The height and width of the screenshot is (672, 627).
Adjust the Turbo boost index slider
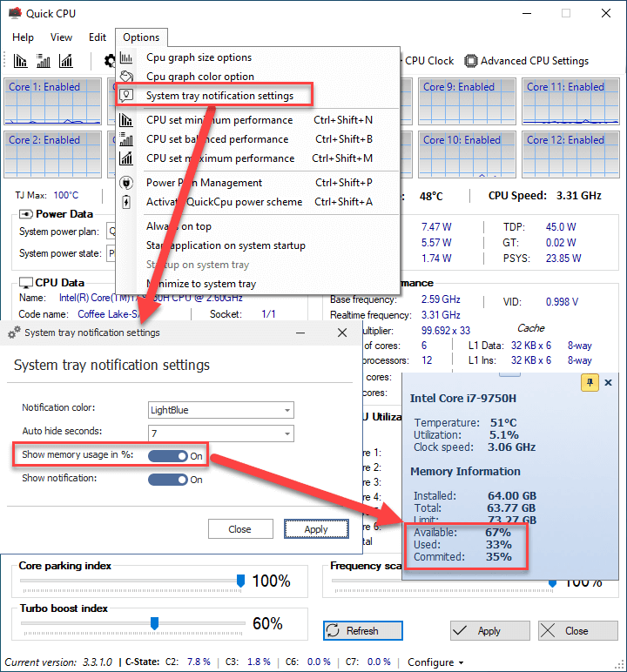(154, 623)
